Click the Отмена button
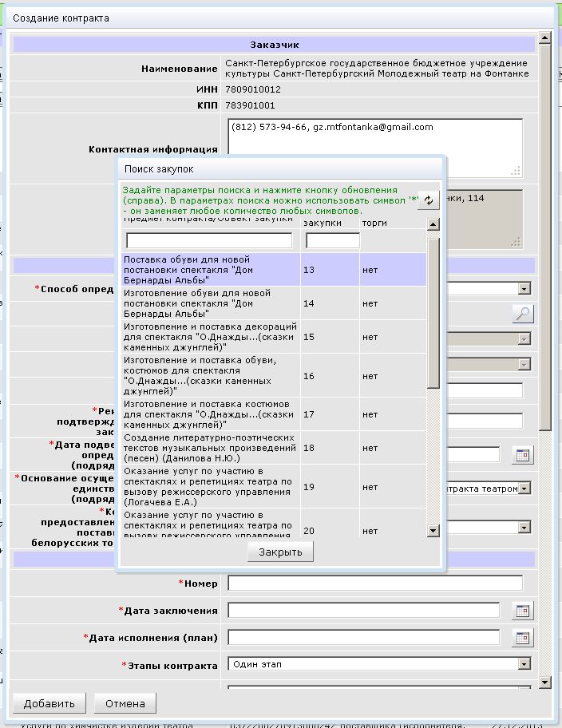The height and width of the screenshot is (728, 562). [125, 703]
